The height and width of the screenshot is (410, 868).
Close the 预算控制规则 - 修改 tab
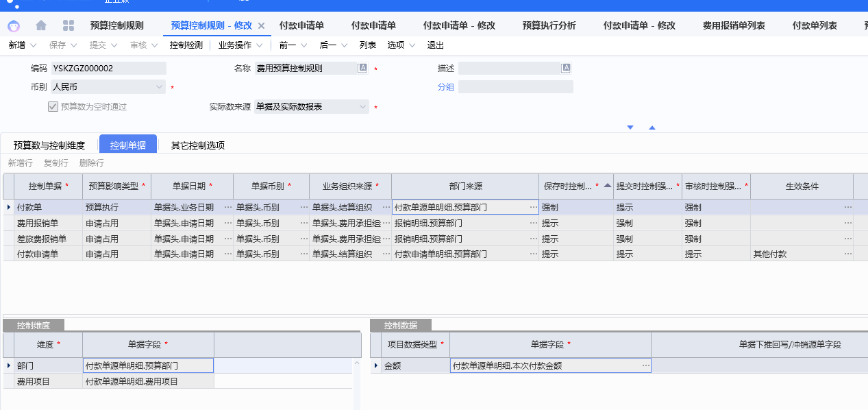tap(261, 26)
